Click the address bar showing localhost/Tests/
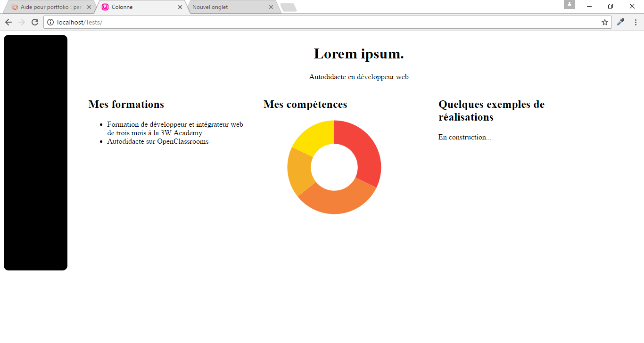 189,22
